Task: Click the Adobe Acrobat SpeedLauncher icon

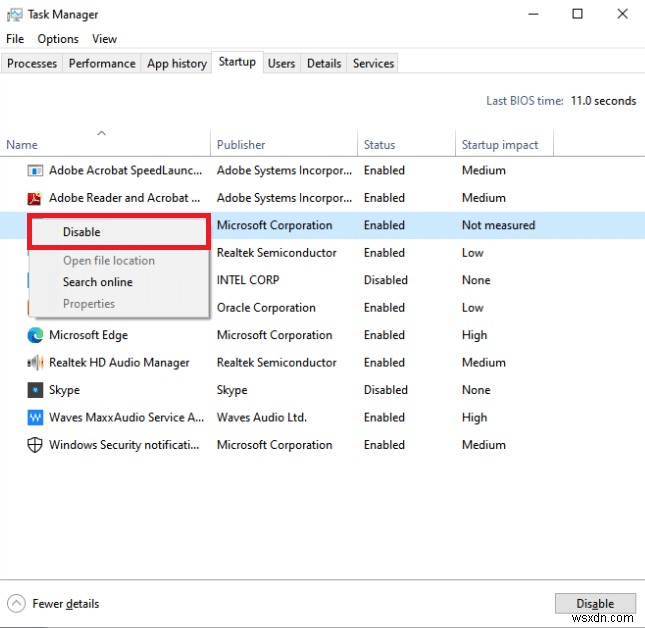Action: (x=35, y=170)
